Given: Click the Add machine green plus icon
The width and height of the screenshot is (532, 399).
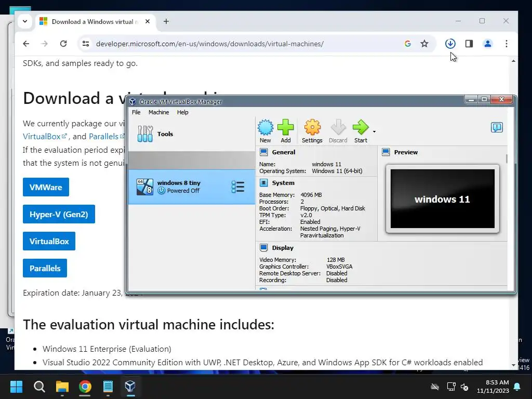Looking at the screenshot, I should (x=286, y=131).
